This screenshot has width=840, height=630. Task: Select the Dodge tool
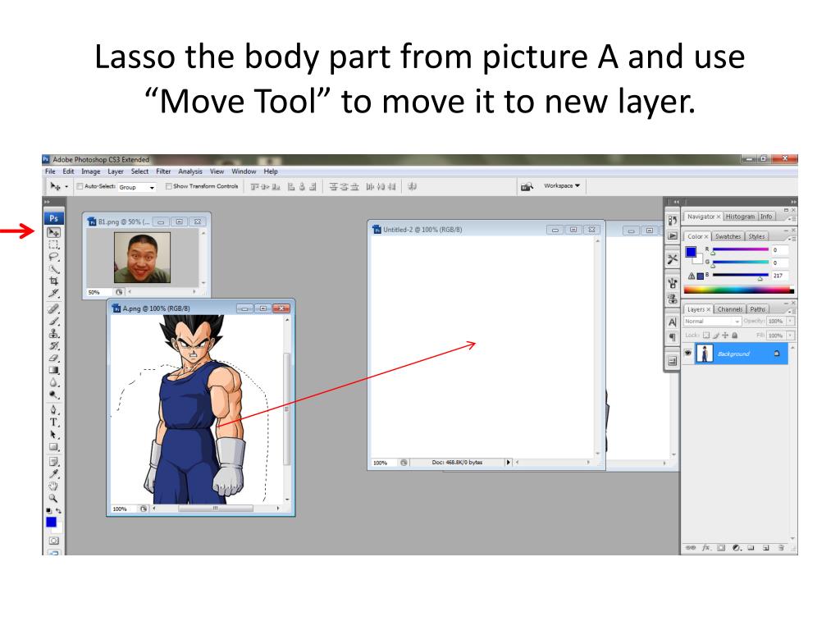(x=53, y=395)
